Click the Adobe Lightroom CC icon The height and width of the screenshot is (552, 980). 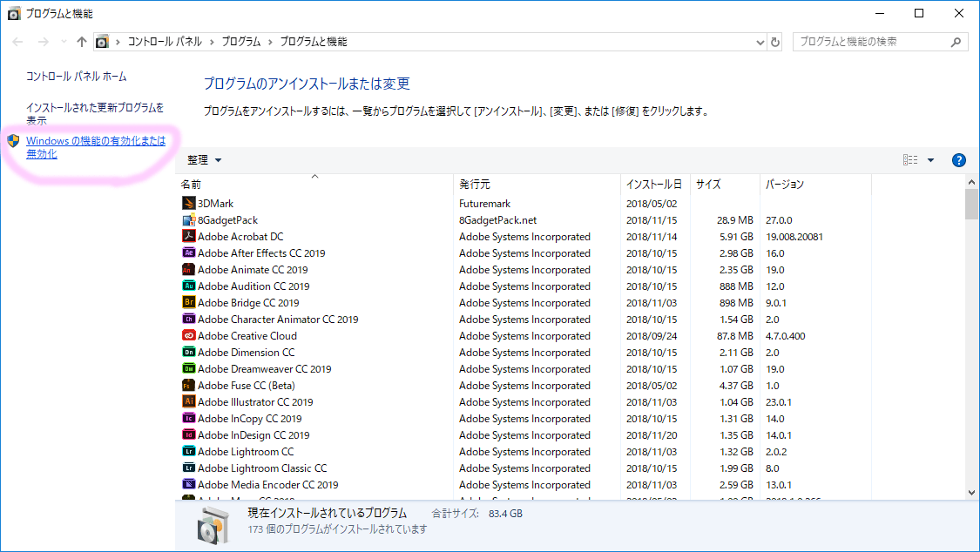pyautogui.click(x=188, y=452)
